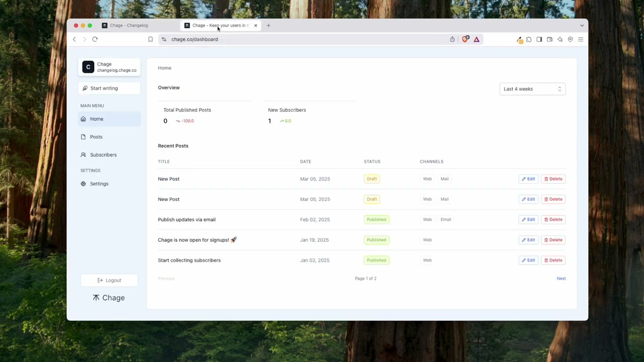
Task: Toggle the browser sidebar panel icon
Action: tap(539, 39)
